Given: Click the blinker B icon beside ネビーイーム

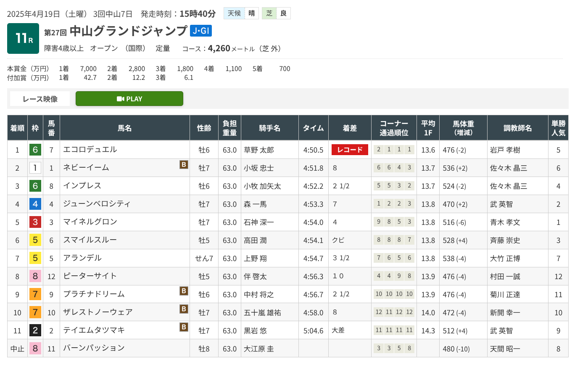Looking at the screenshot, I should tap(184, 164).
